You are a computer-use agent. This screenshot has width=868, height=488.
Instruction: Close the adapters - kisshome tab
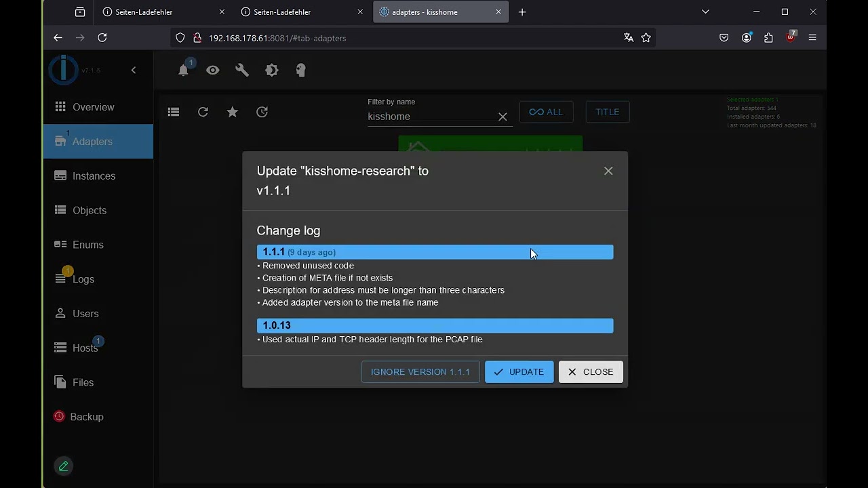(x=498, y=12)
